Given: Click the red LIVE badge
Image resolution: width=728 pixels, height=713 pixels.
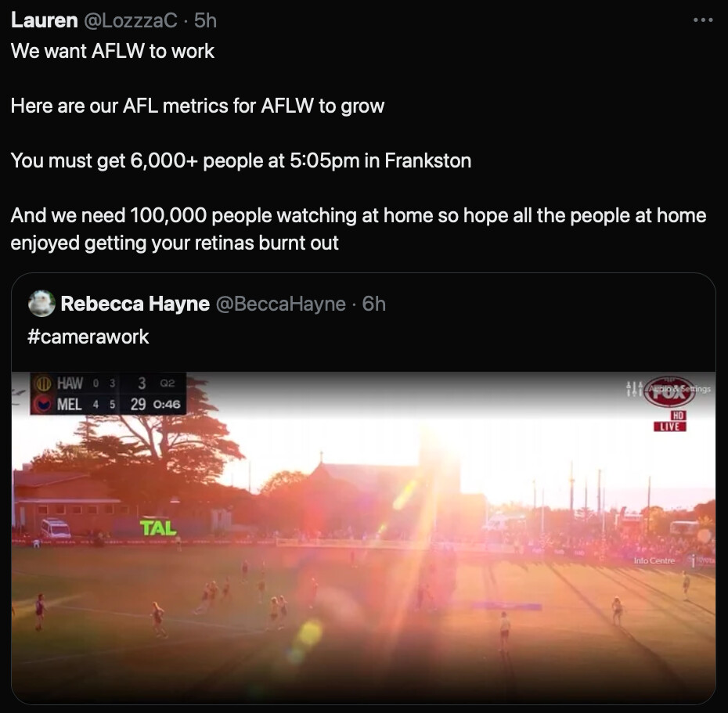Looking at the screenshot, I should click(x=669, y=426).
